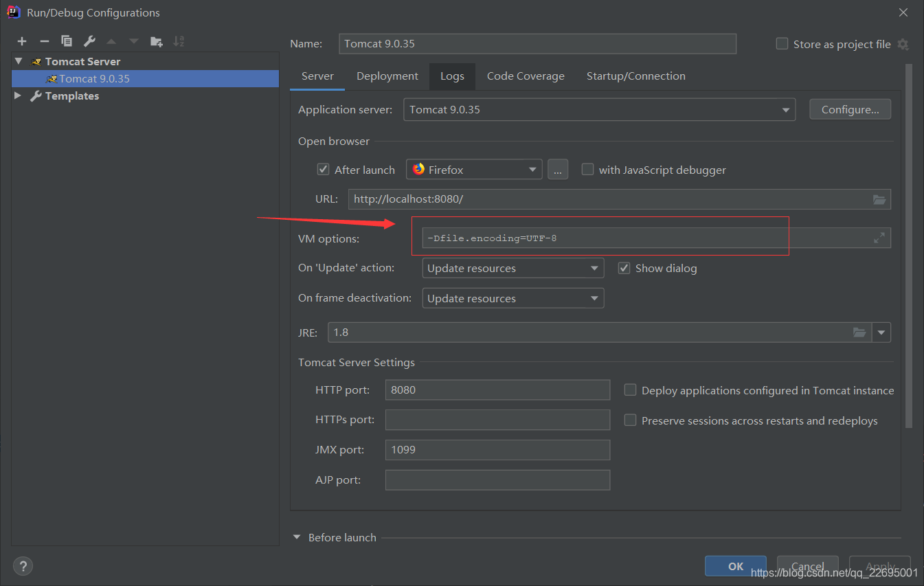Add a new configuration with plus icon

coord(22,41)
